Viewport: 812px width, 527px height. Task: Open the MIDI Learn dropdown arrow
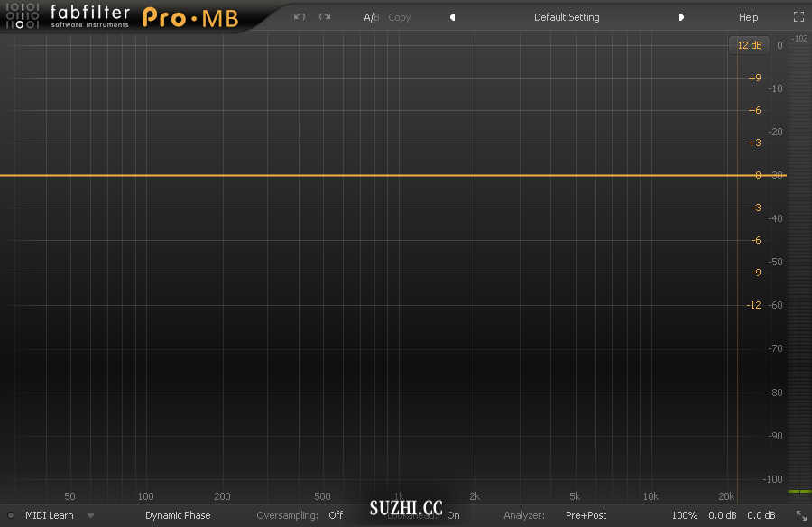pyautogui.click(x=91, y=515)
